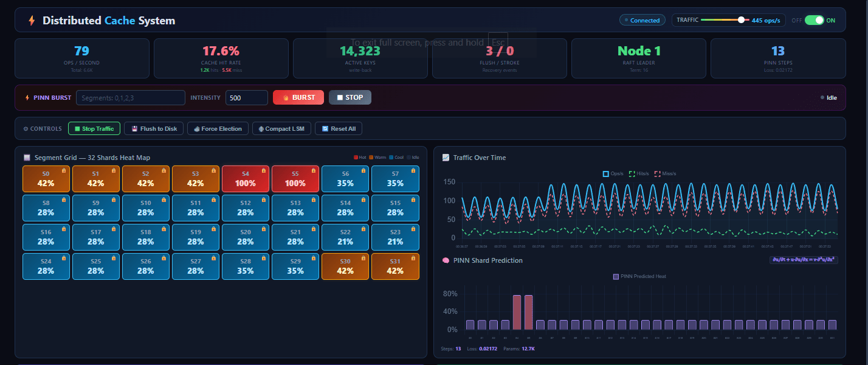Select segment S12 cell in the heat map
This screenshot has width=868, height=365.
tap(246, 208)
